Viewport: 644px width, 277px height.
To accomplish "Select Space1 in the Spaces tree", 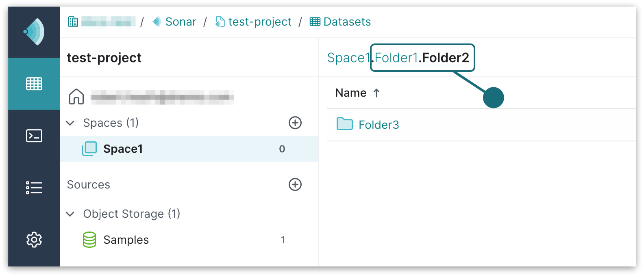I will click(x=123, y=149).
